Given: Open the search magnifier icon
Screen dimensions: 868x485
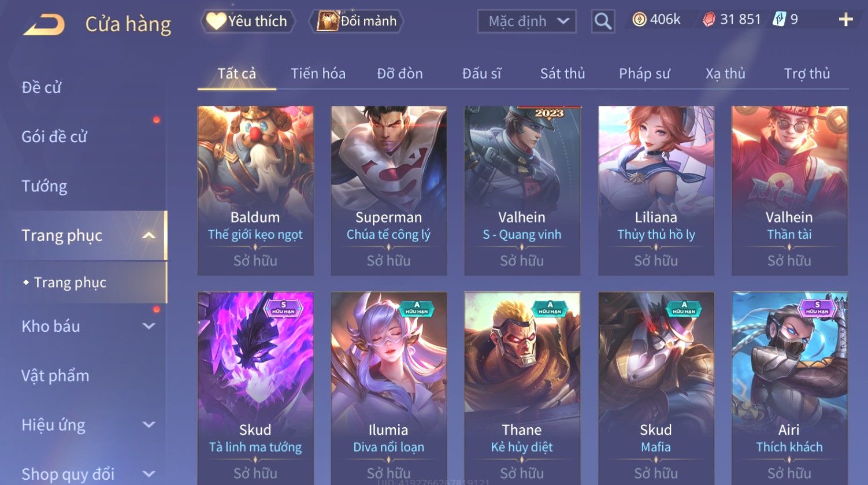Looking at the screenshot, I should (603, 21).
